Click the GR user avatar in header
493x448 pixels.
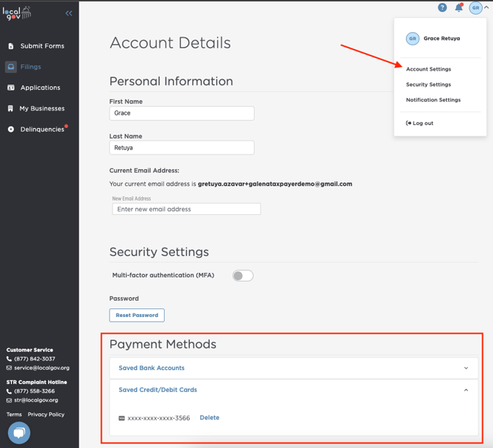point(475,7)
